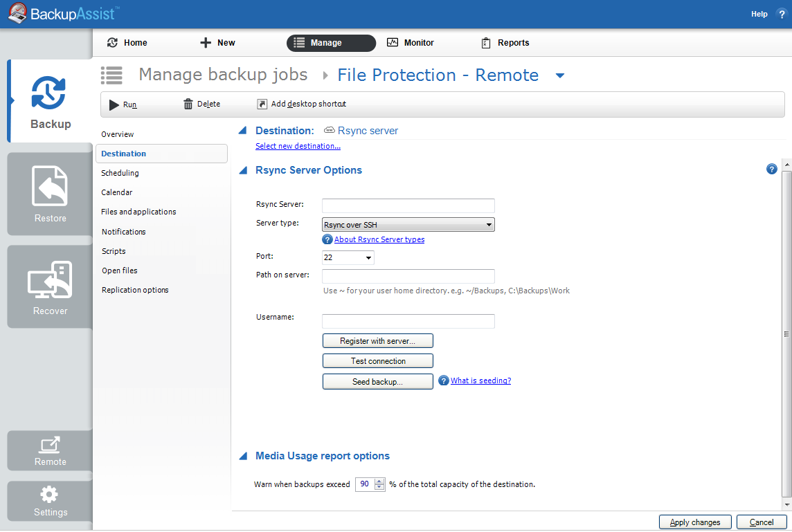Viewport: 792px width, 532px height.
Task: Click the Manage backup jobs list icon
Action: point(111,75)
